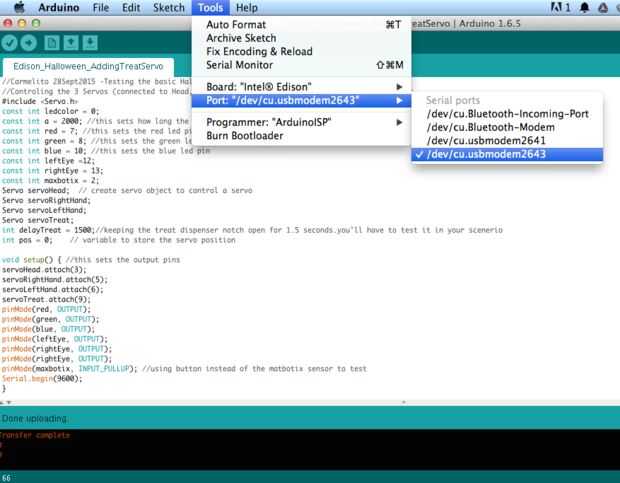Click code line 'const int leftEye =12;'
The width and height of the screenshot is (620, 483).
click(49, 161)
